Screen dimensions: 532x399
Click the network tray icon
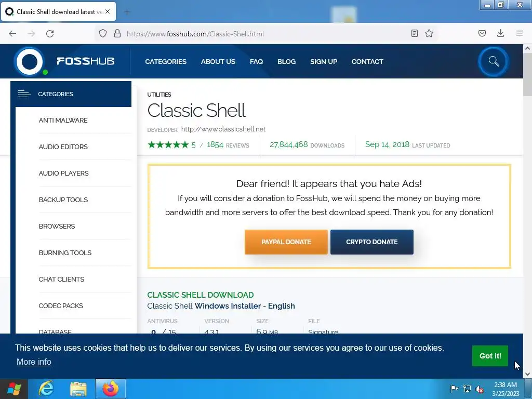point(467,389)
